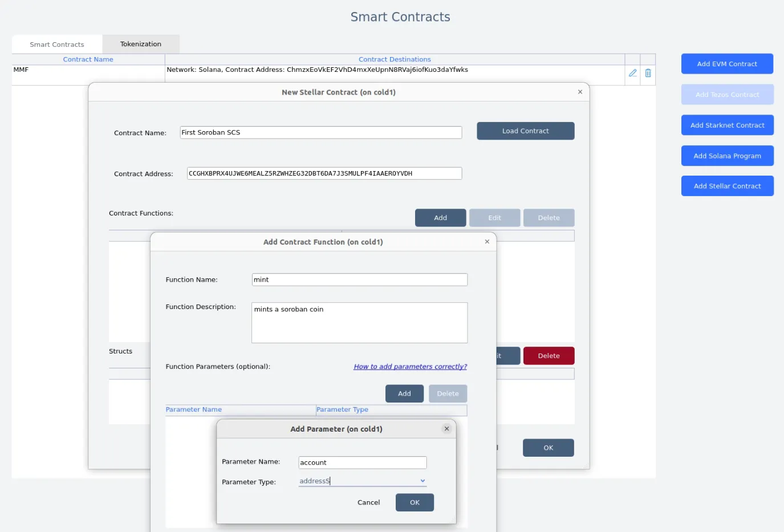Screen dimensions: 784x532
Task: Focus the Function Name field containing mint
Action: (360, 279)
